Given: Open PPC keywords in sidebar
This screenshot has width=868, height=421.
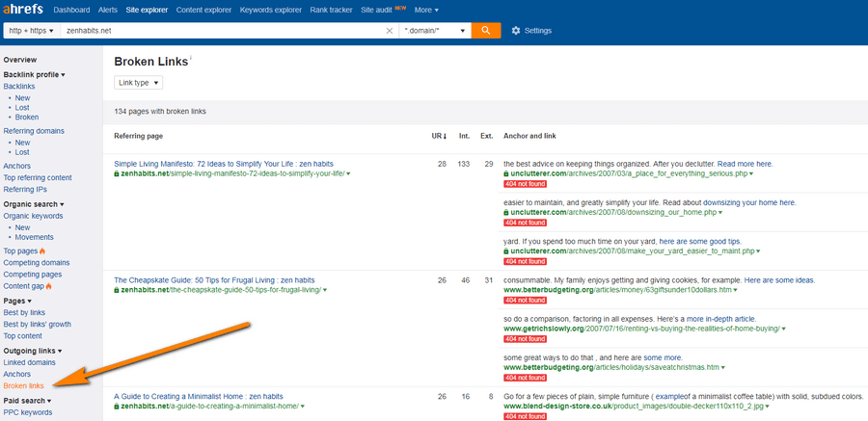Looking at the screenshot, I should (x=28, y=412).
